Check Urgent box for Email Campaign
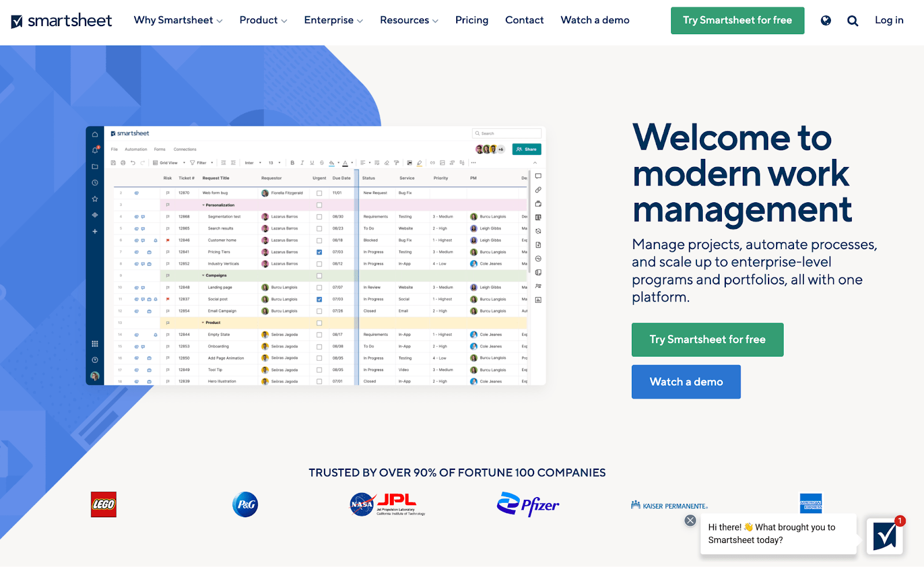The image size is (924, 567). pos(319,311)
